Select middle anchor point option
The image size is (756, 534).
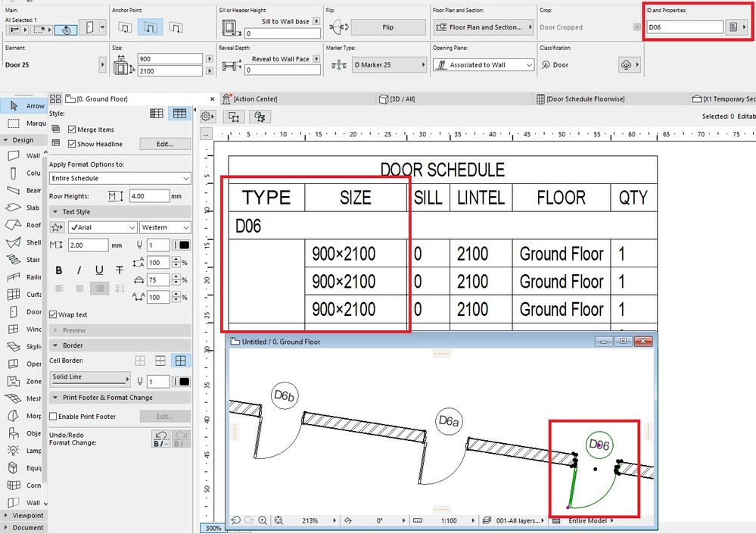tap(150, 27)
